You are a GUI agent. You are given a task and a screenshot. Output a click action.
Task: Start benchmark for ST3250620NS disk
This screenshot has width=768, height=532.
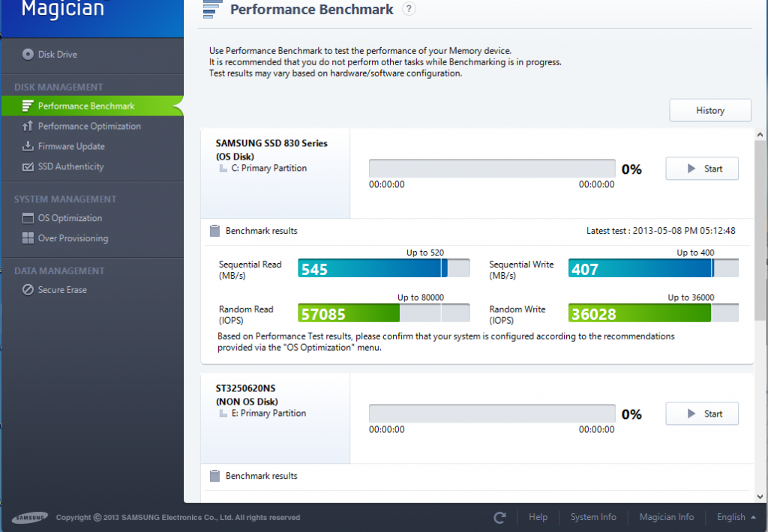coord(702,414)
